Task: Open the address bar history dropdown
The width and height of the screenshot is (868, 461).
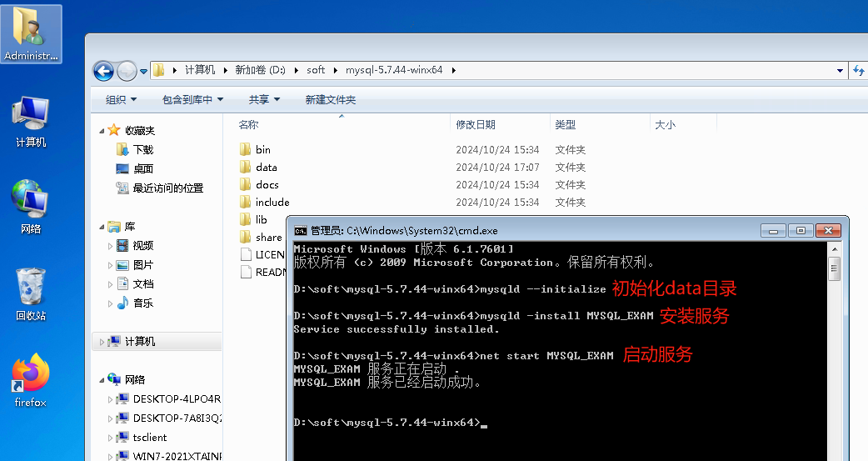Action: point(840,70)
